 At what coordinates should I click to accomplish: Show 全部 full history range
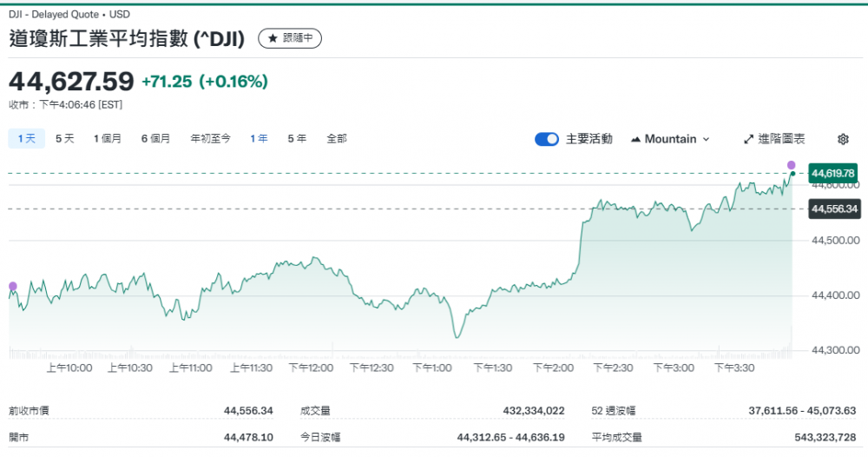point(337,138)
